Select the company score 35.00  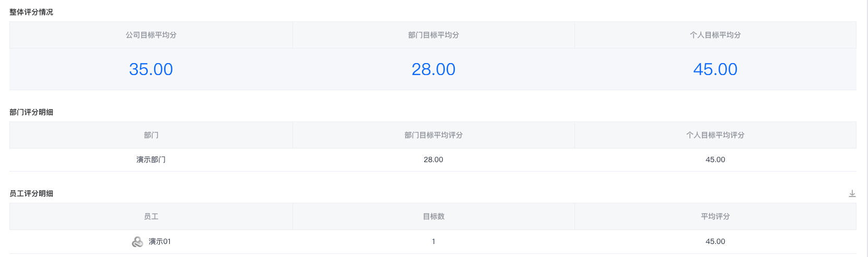click(x=151, y=69)
